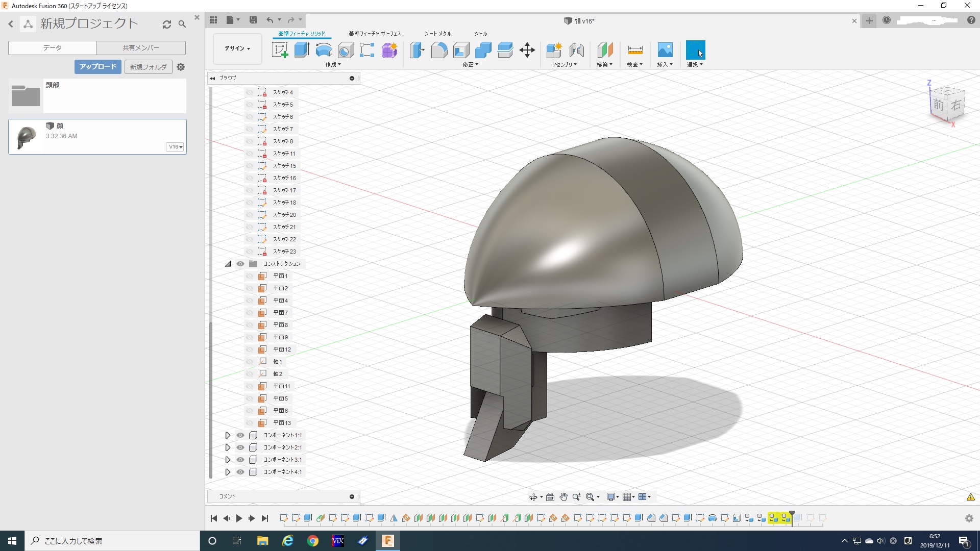Select the Revolve tool icon
The height and width of the screenshot is (551, 980).
coord(324,50)
